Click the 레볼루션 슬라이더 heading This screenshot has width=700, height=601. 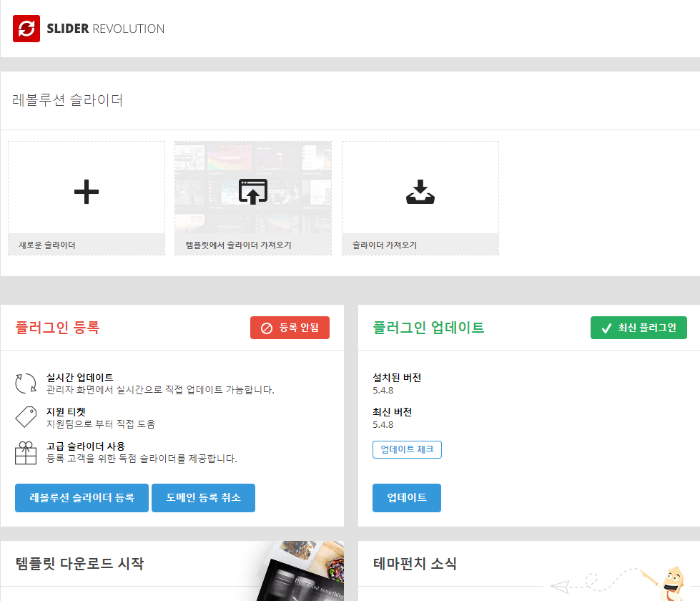pos(67,99)
